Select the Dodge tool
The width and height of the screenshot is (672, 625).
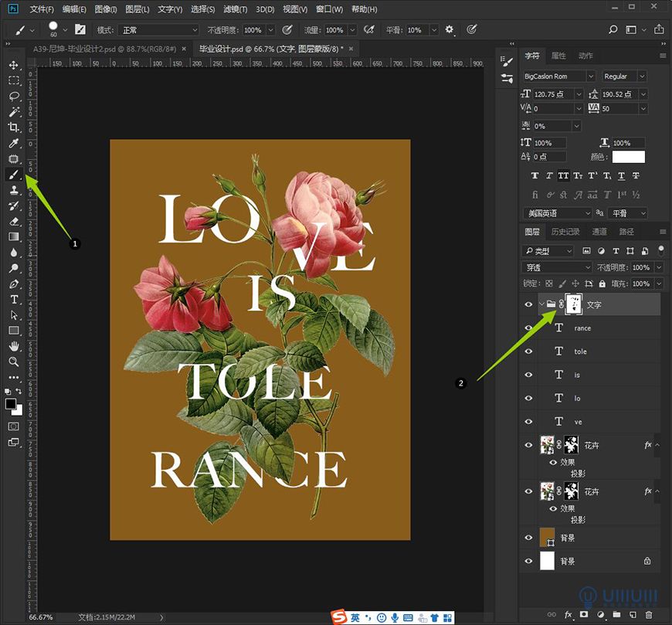[x=14, y=268]
